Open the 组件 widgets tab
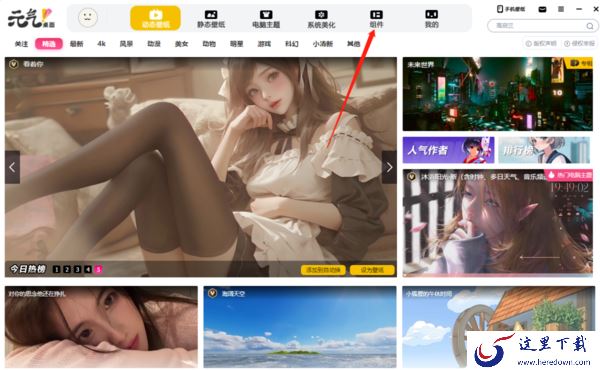 coord(376,19)
